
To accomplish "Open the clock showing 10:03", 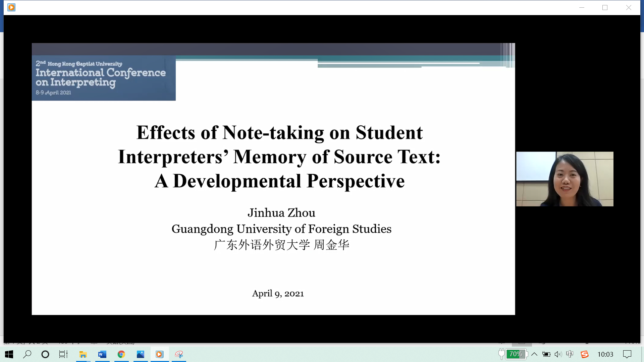I will pos(605,354).
